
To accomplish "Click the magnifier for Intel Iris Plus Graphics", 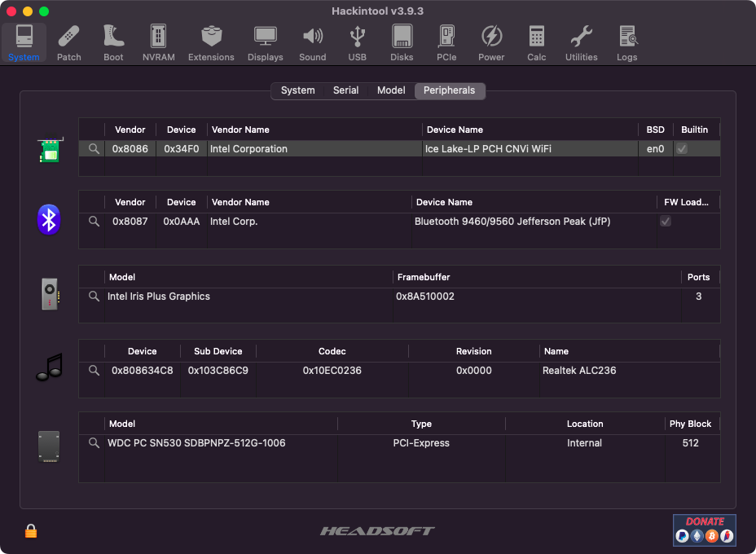I will (x=94, y=296).
